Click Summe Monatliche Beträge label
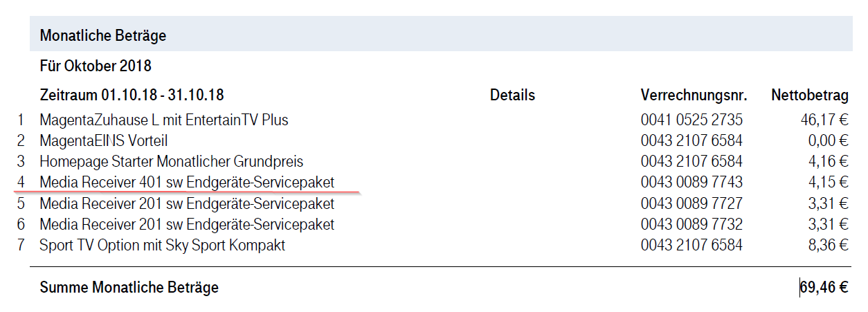 click(129, 287)
